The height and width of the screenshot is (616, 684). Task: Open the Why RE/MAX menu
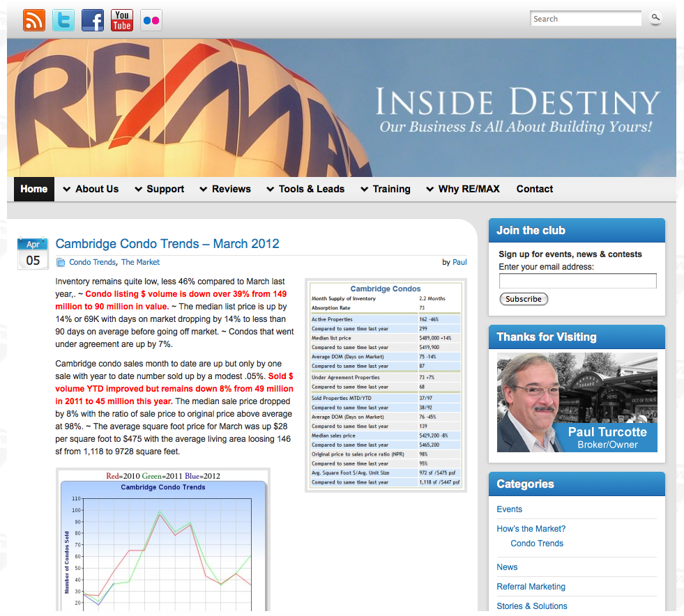point(469,189)
